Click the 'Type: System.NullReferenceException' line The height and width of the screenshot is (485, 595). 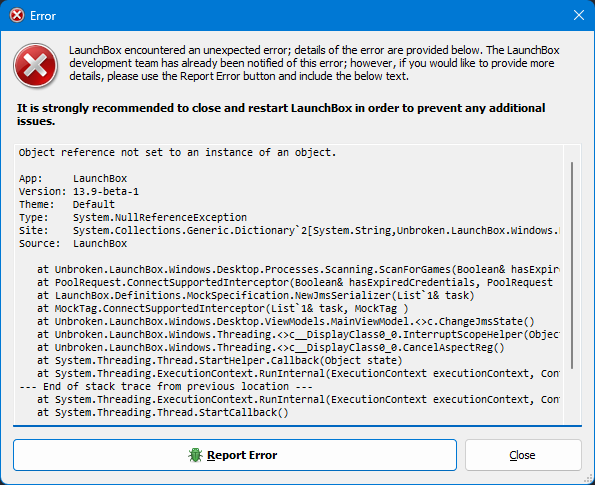click(x=133, y=217)
